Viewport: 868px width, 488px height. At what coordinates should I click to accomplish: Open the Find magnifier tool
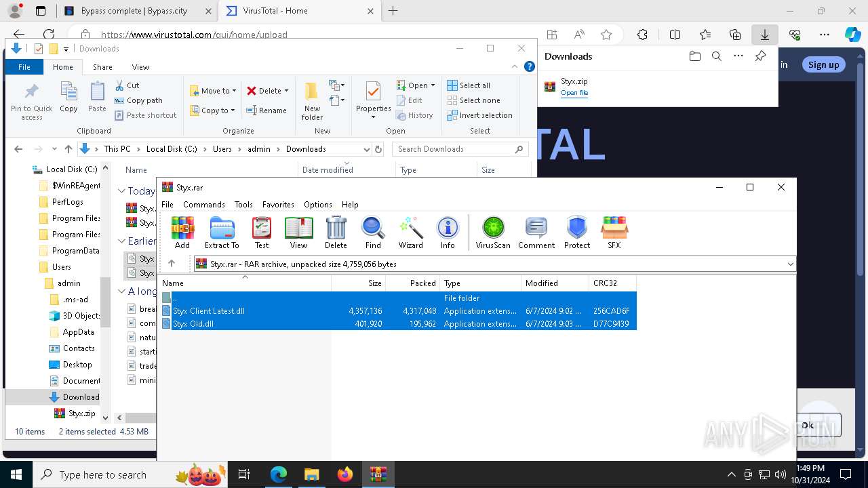(373, 232)
